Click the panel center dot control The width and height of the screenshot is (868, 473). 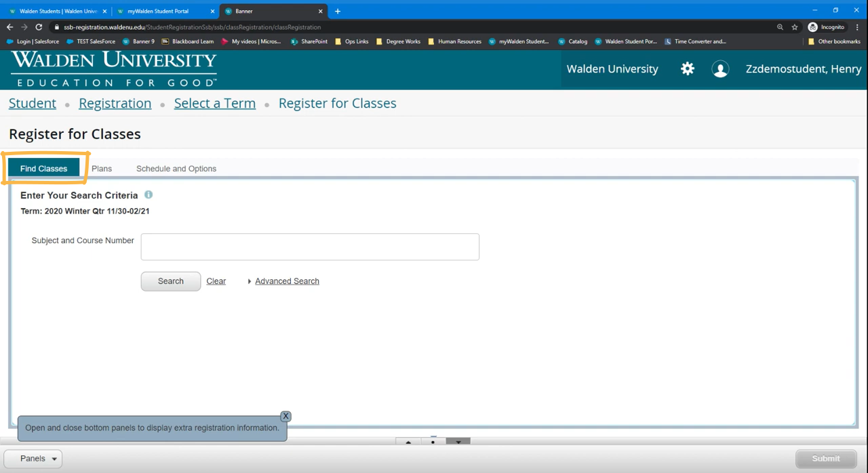433,442
